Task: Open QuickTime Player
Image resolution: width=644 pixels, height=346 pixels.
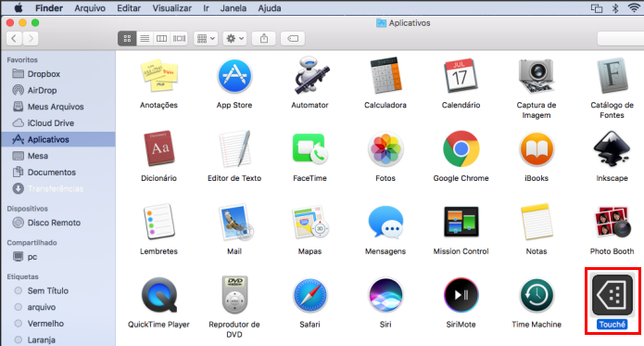Action: (x=159, y=295)
